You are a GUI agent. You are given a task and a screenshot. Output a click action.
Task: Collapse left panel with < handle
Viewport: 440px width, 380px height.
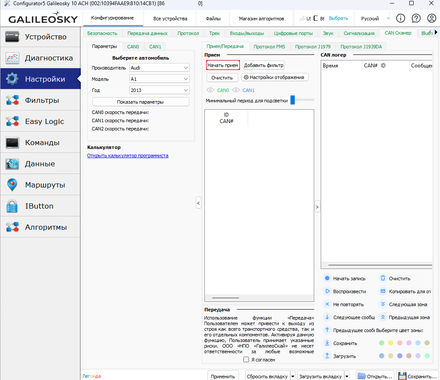198,203
